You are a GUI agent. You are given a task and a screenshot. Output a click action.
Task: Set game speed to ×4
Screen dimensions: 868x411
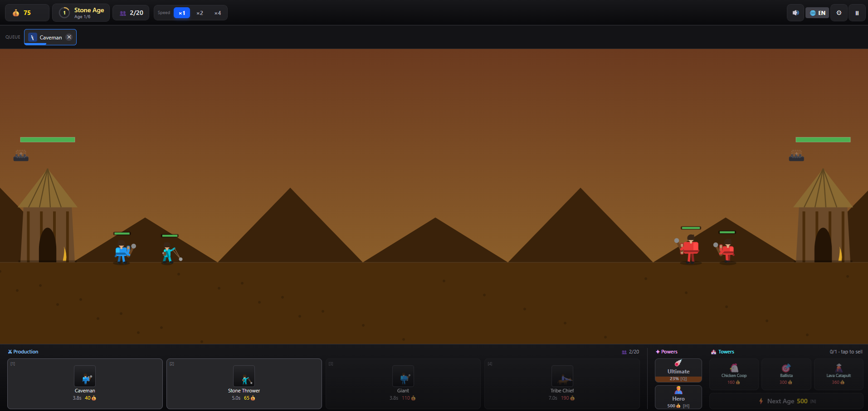click(218, 13)
